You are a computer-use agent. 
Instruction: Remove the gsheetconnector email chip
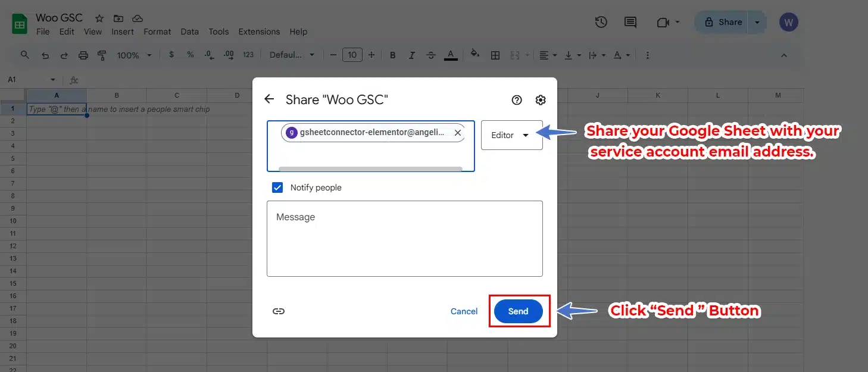click(x=458, y=133)
